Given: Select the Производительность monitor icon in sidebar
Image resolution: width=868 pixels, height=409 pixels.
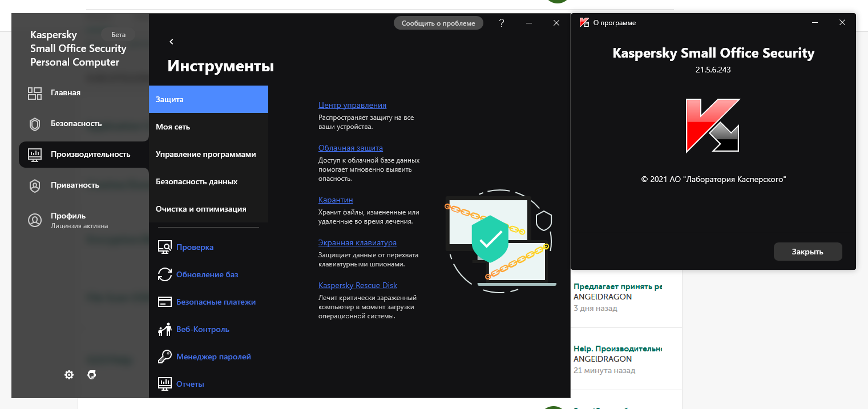Looking at the screenshot, I should [35, 155].
